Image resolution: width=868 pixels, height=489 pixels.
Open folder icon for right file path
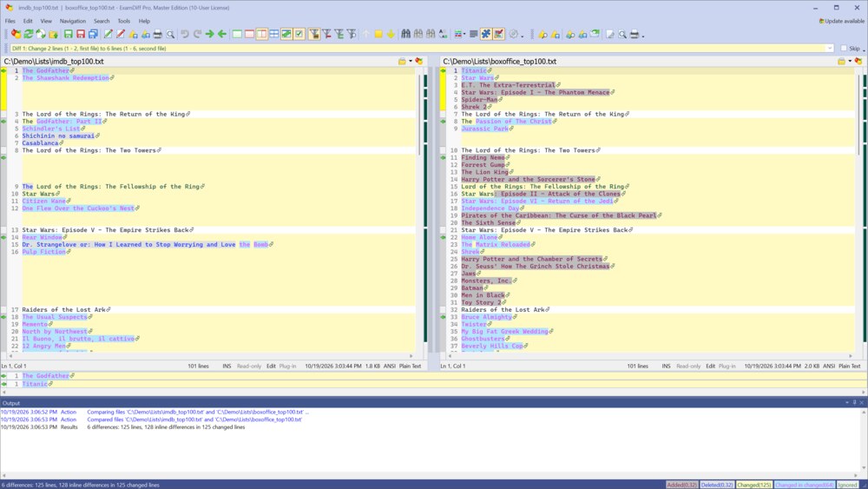tap(841, 62)
